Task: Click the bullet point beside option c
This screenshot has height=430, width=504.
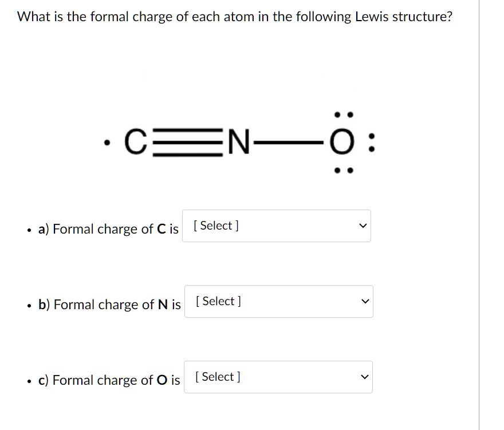Action: (29, 381)
